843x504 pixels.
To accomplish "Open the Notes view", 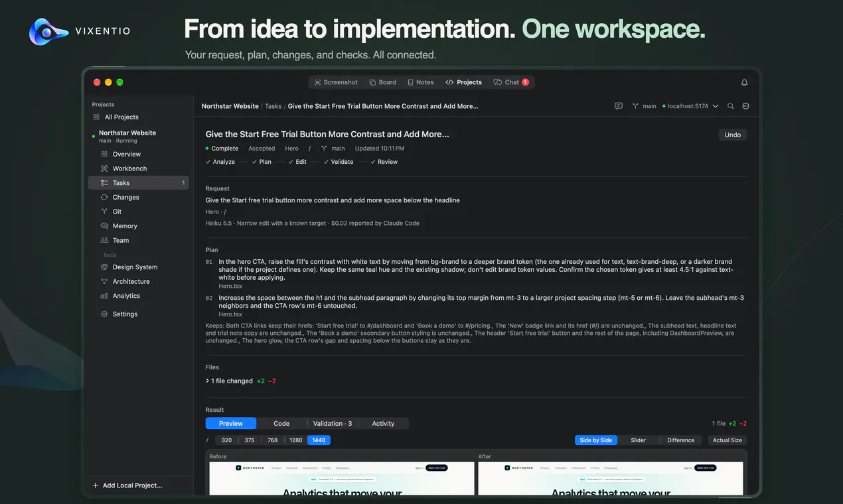I will click(420, 82).
